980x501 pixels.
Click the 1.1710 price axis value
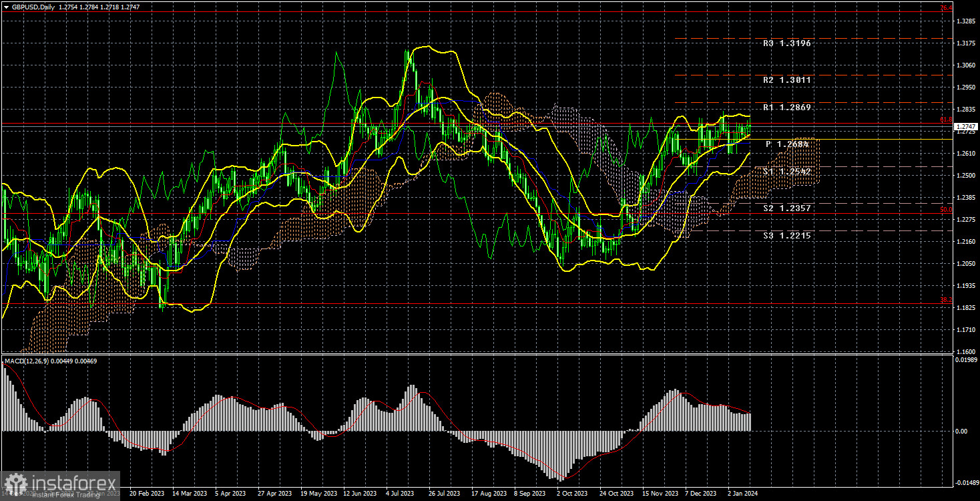click(965, 330)
